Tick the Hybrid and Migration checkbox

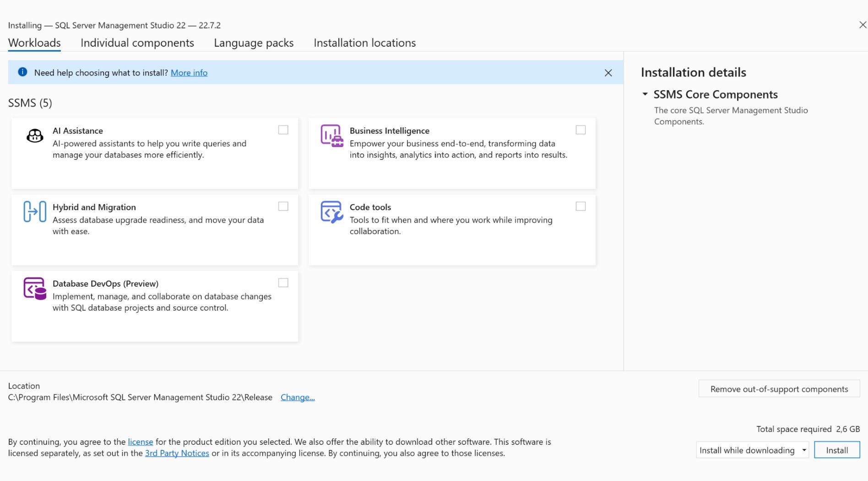pyautogui.click(x=283, y=207)
